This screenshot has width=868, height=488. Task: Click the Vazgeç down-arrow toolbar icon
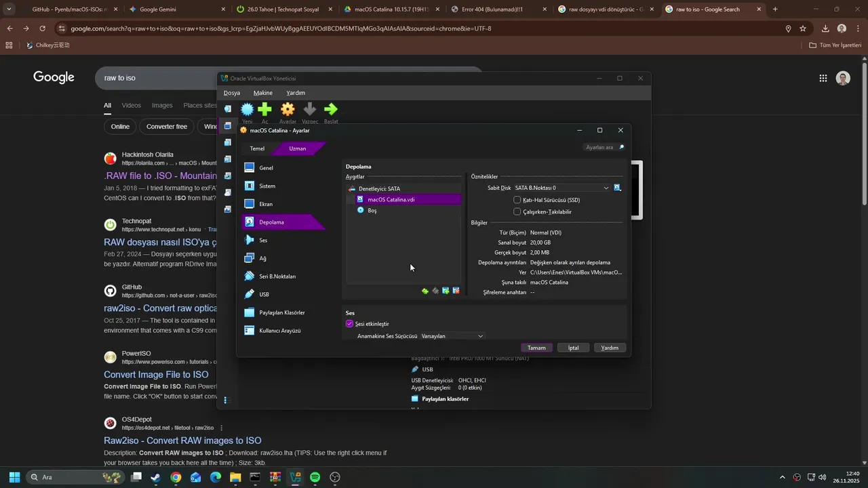click(310, 109)
